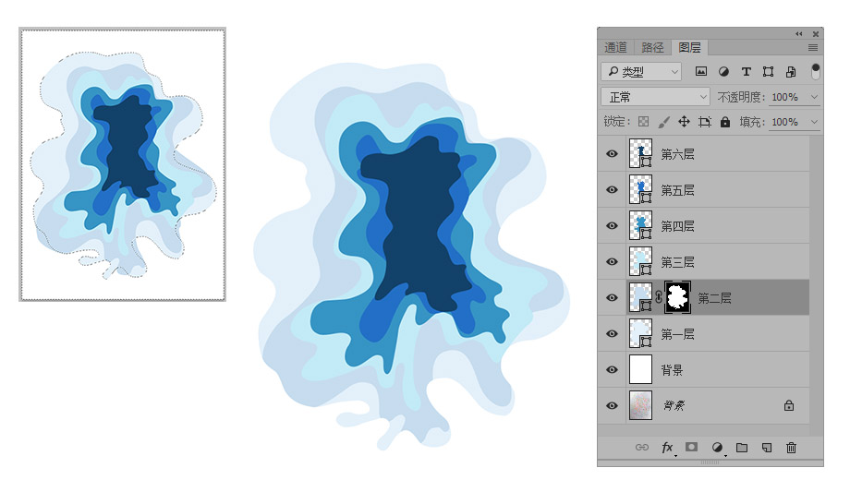Create a new layer icon
The width and height of the screenshot is (850, 504).
(767, 448)
